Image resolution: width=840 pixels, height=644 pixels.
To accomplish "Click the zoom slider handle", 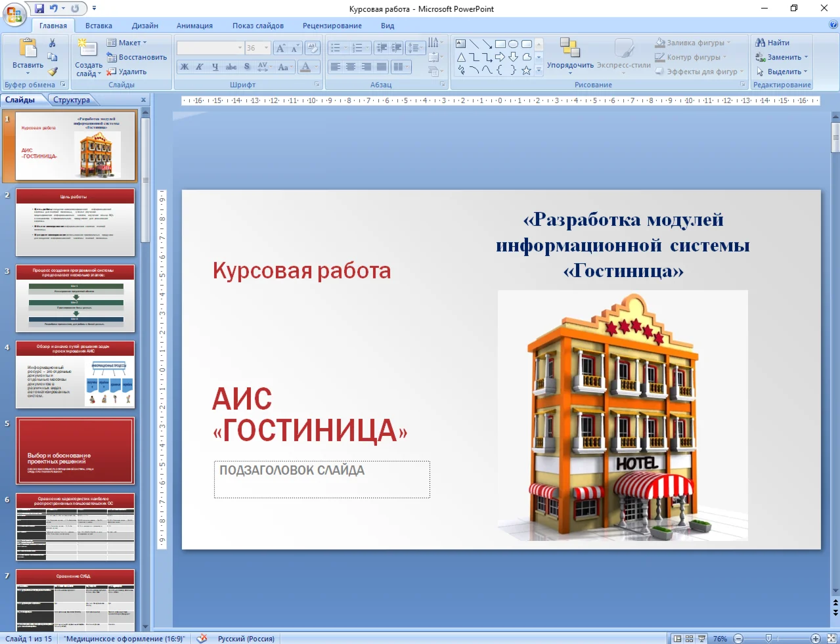I will 768,638.
